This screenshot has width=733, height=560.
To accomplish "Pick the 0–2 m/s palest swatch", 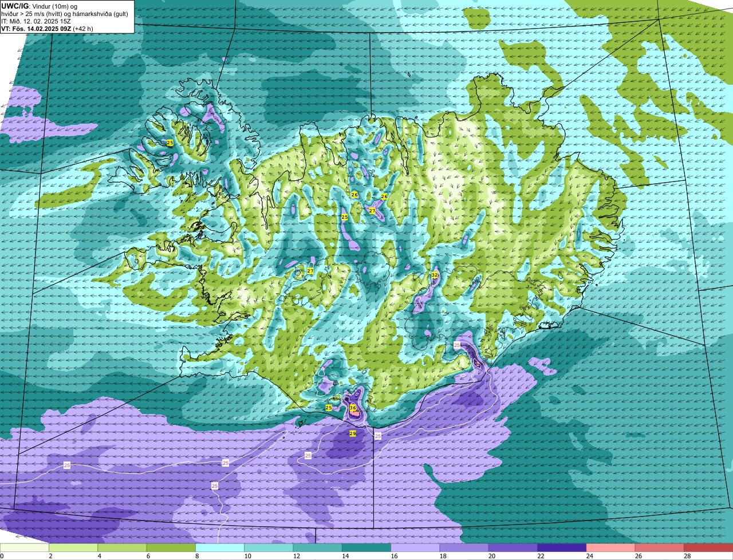I will (25, 548).
